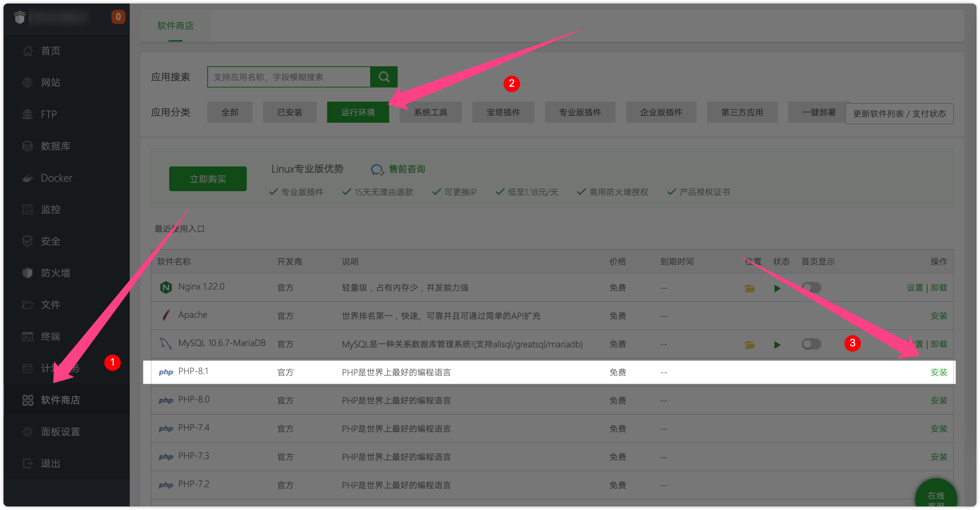The image size is (980, 510).
Task: Open Nginx 设置 link
Action: pyautogui.click(x=914, y=288)
